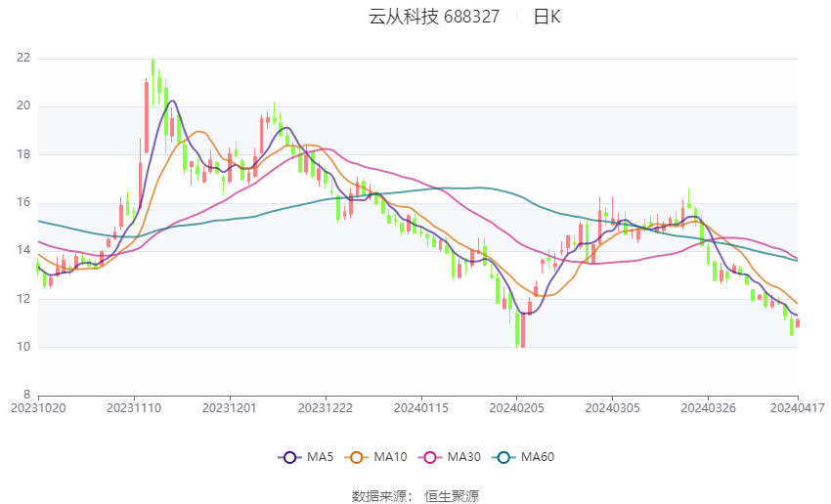
Task: Click the 恒生聚源 data source text
Action: click(452, 496)
